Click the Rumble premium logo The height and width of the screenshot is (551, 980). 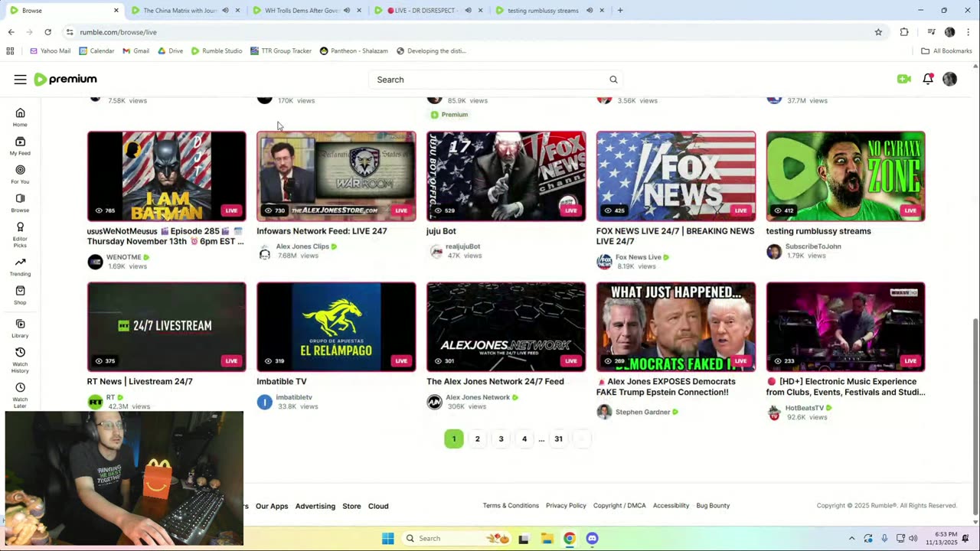pyautogui.click(x=65, y=80)
